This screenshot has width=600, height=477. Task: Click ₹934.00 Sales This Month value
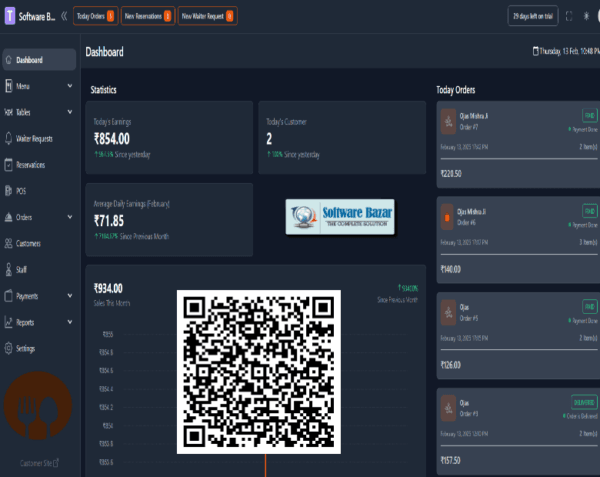point(108,288)
